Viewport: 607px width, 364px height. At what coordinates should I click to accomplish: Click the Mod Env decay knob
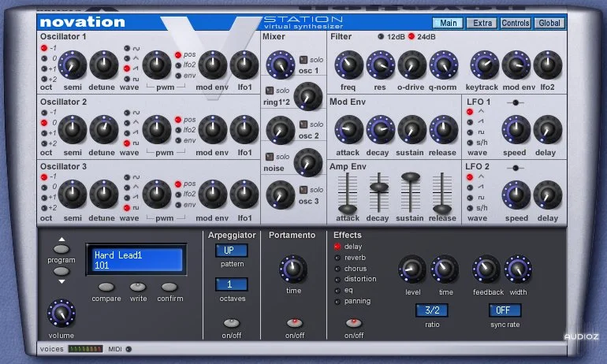pos(381,129)
